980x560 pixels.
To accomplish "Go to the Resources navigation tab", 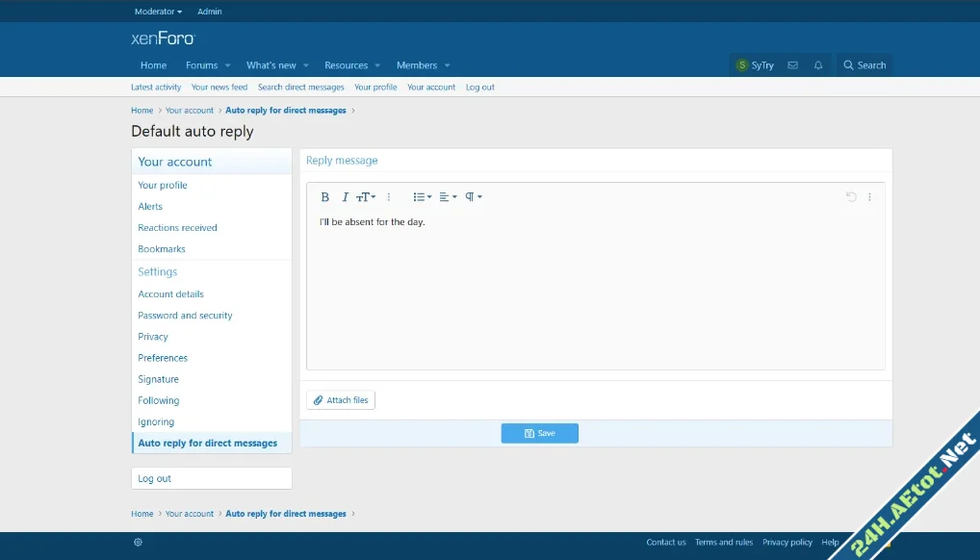I will tap(346, 65).
